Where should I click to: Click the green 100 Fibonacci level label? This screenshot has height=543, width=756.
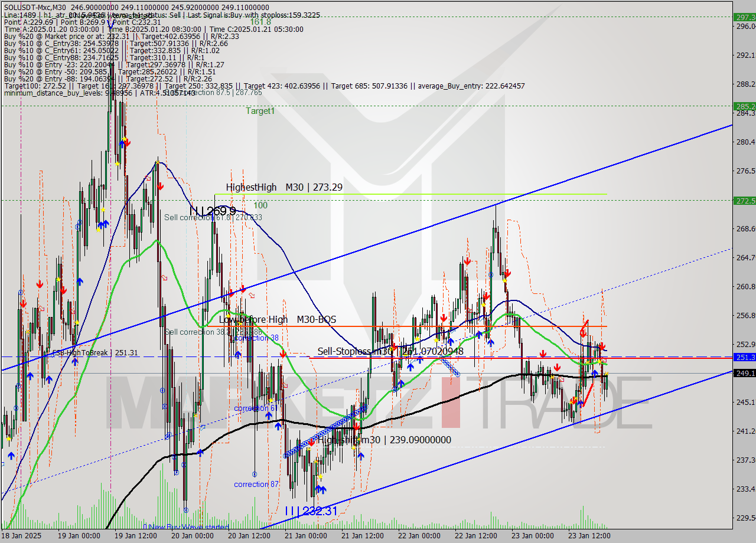(x=261, y=205)
